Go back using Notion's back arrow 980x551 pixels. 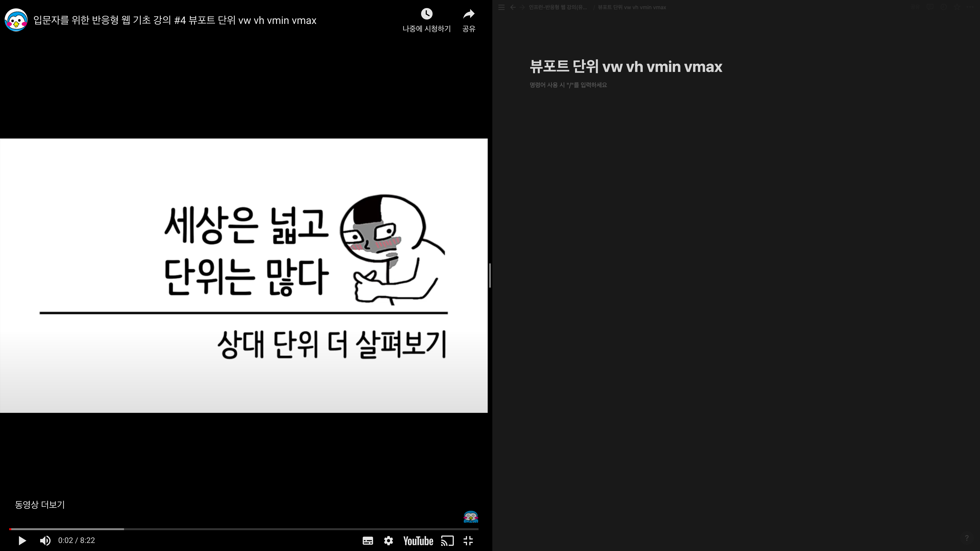coord(513,7)
